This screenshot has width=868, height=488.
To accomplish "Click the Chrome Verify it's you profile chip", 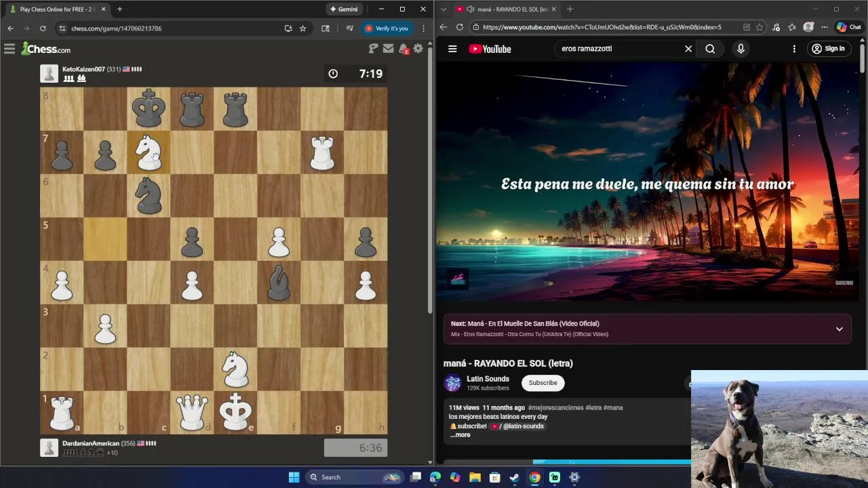I will [386, 28].
